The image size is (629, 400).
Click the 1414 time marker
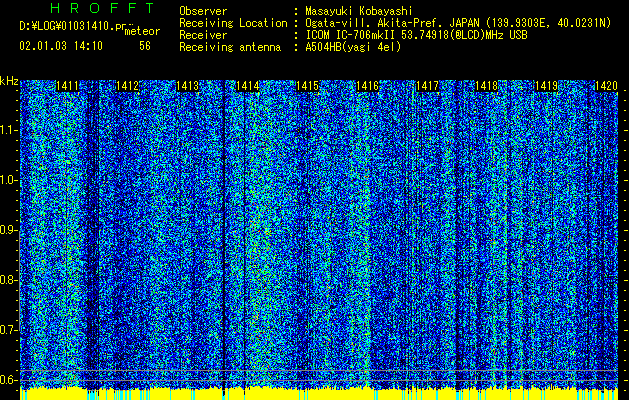(x=248, y=86)
